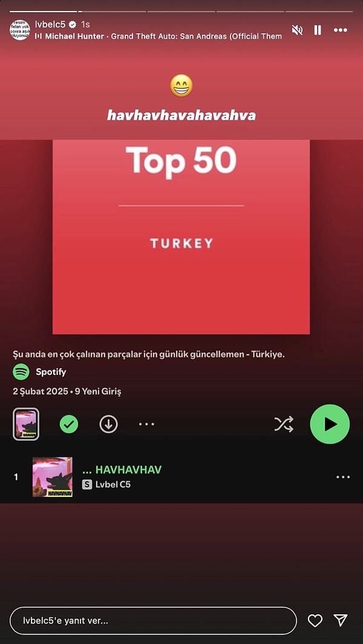Open story more options menu
Image resolution: width=363 pixels, height=644 pixels.
pyautogui.click(x=341, y=30)
